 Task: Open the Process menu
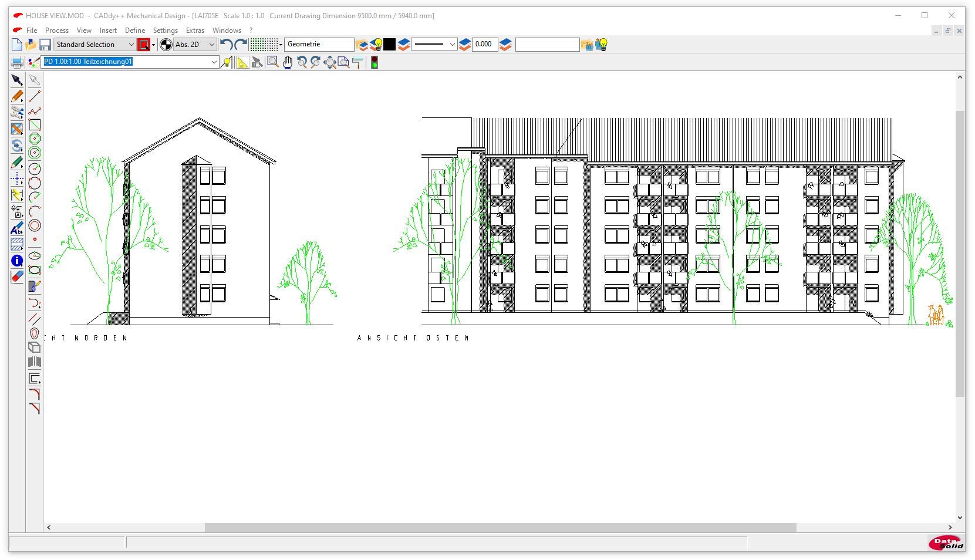click(x=57, y=31)
